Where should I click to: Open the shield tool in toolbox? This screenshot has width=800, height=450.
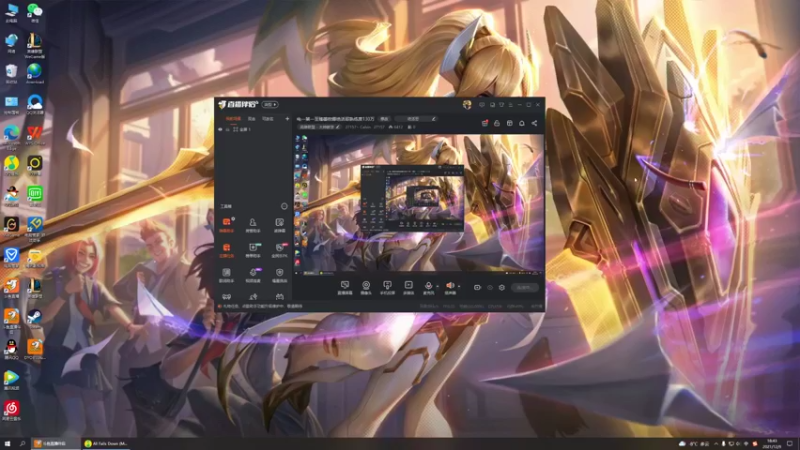280,274
